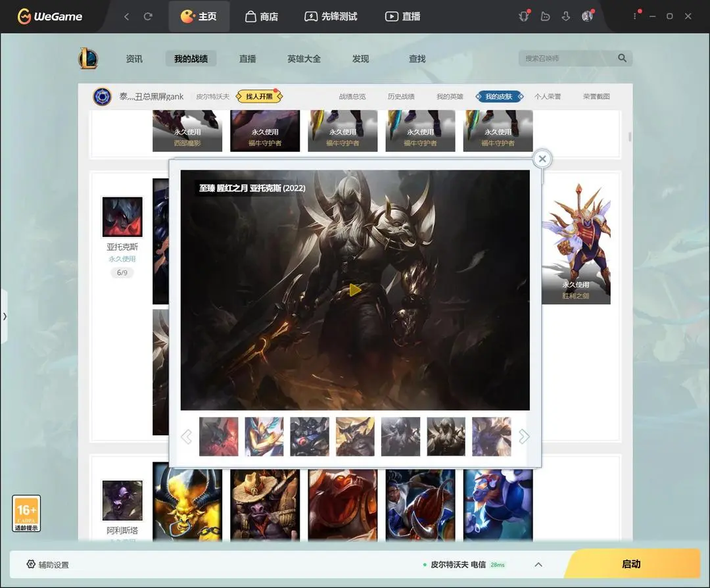The height and width of the screenshot is (588, 710).
Task: Click the 启动 launch button
Action: (632, 564)
